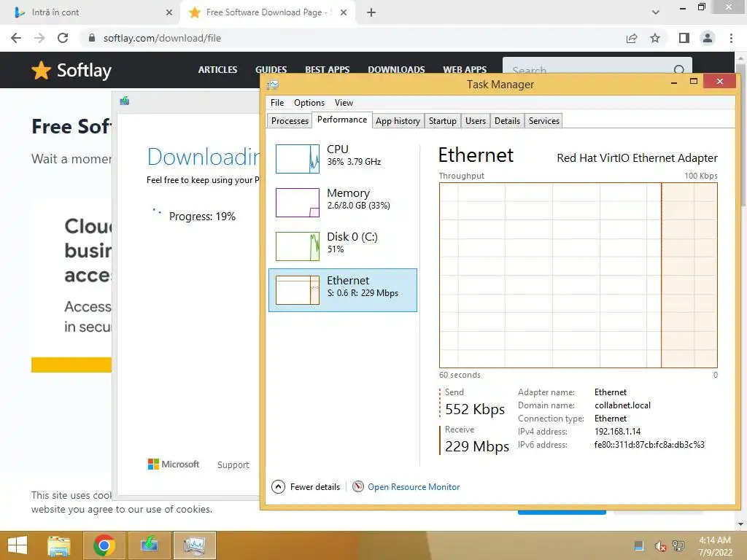The width and height of the screenshot is (747, 560).
Task: Open Task Manager taskbar button
Action: click(x=194, y=545)
